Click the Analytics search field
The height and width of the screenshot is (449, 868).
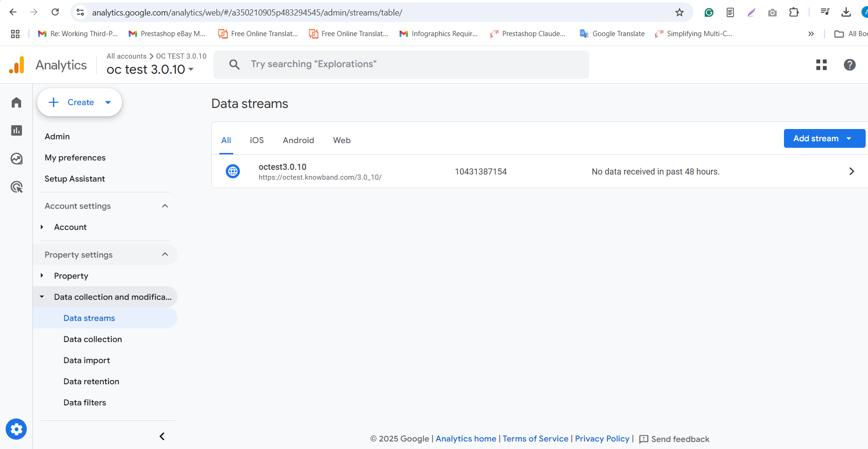coord(401,64)
